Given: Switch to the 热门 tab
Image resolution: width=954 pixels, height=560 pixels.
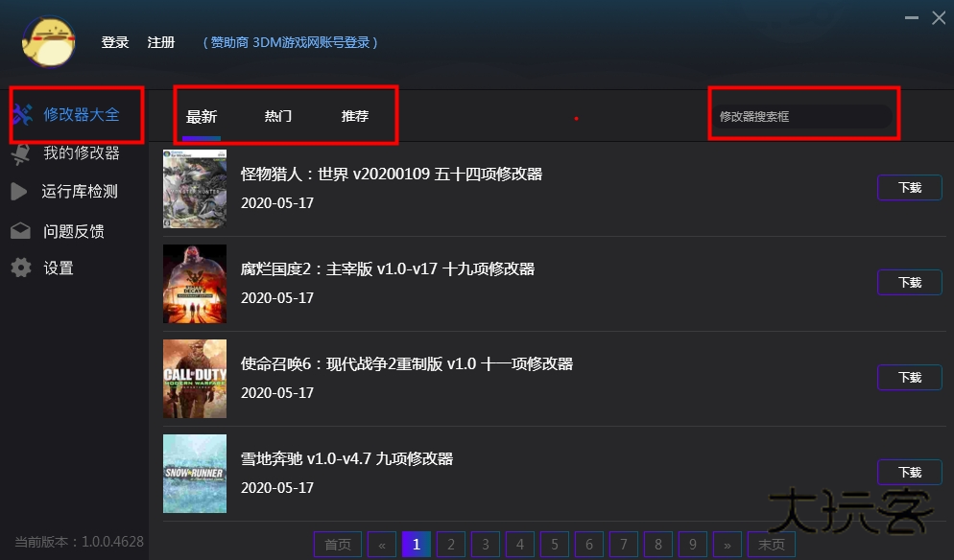Looking at the screenshot, I should tap(277, 115).
